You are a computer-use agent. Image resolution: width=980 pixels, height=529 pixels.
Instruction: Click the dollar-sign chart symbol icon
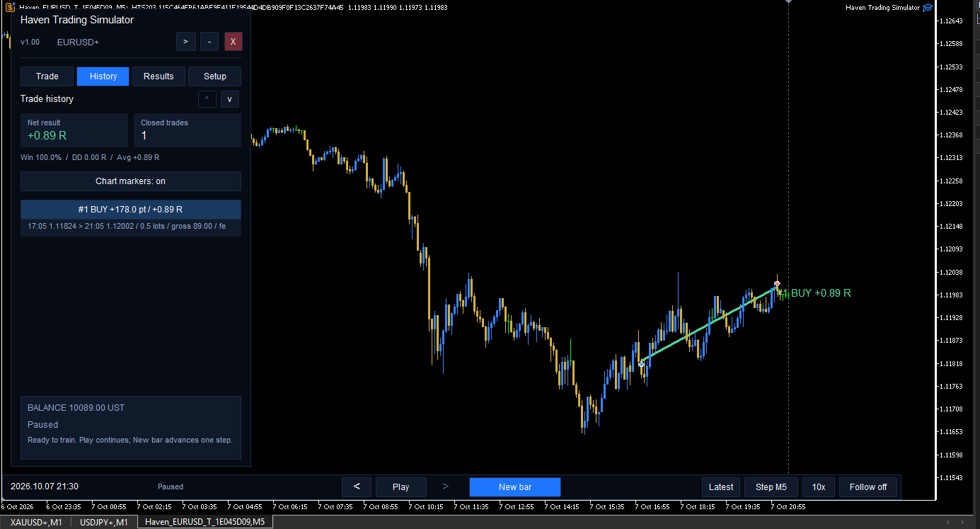[11, 8]
